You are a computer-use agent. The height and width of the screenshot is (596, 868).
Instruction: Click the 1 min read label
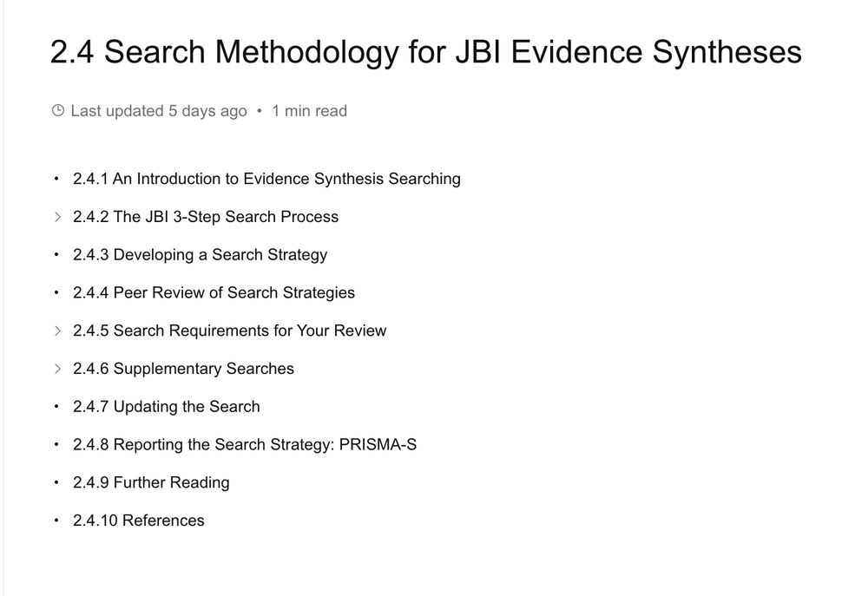(x=310, y=111)
